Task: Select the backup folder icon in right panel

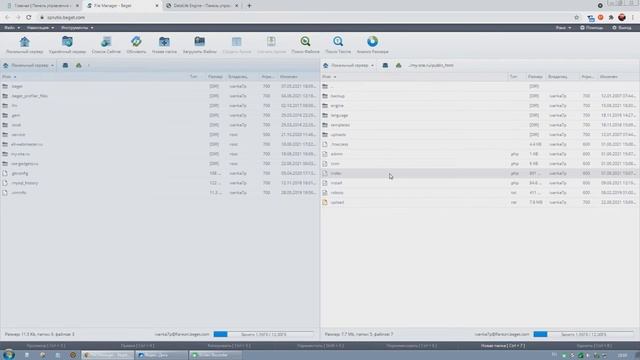Action: click(325, 96)
